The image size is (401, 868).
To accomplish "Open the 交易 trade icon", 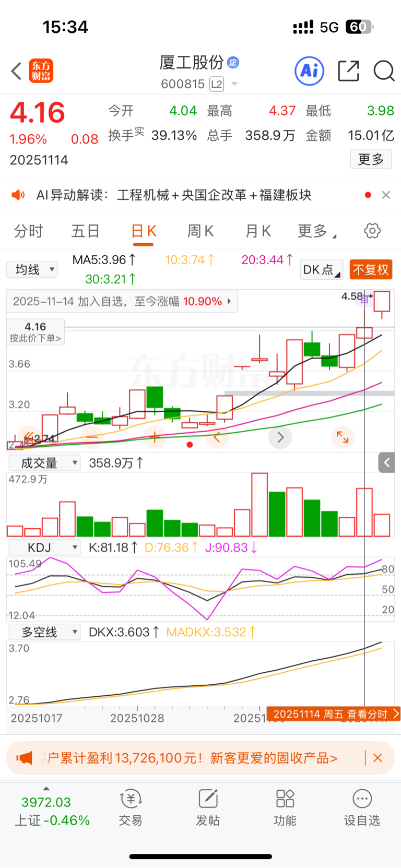I will pos(131,807).
